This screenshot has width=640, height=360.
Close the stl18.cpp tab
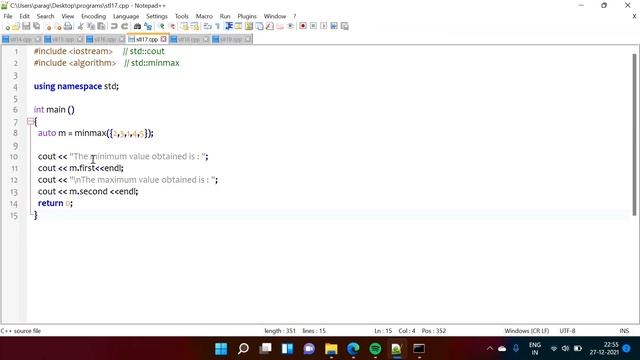206,39
